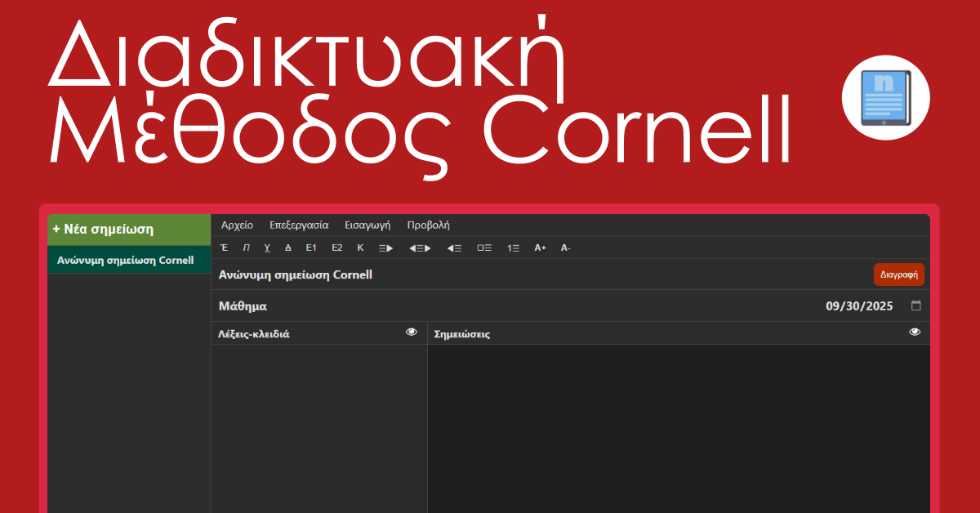Apply heading E1 style
Screen dimensions: 980x513
311,248
